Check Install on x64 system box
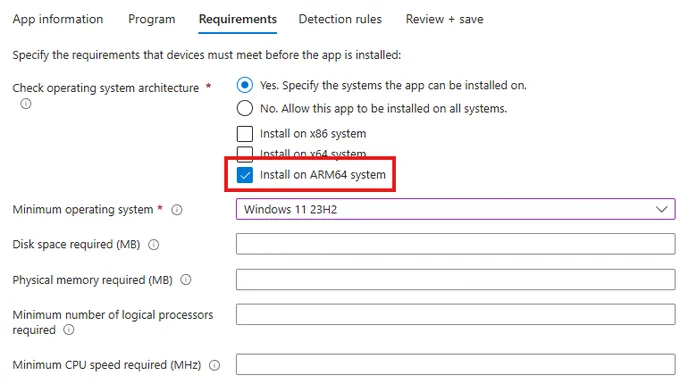 click(x=245, y=153)
